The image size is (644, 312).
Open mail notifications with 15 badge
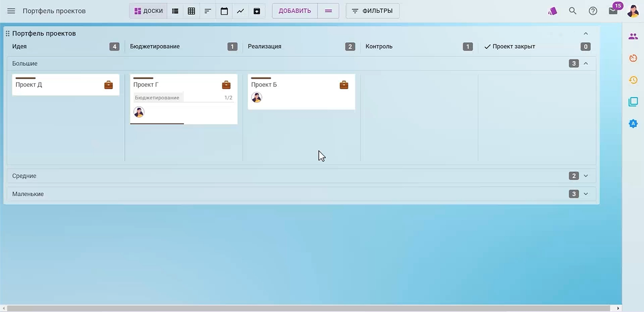(613, 11)
